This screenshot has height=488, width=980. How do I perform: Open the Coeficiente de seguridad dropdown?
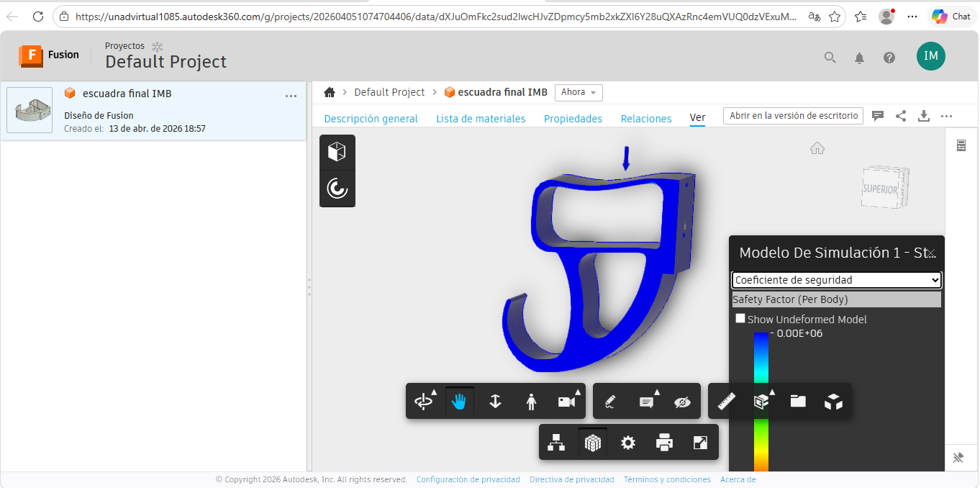coord(836,280)
